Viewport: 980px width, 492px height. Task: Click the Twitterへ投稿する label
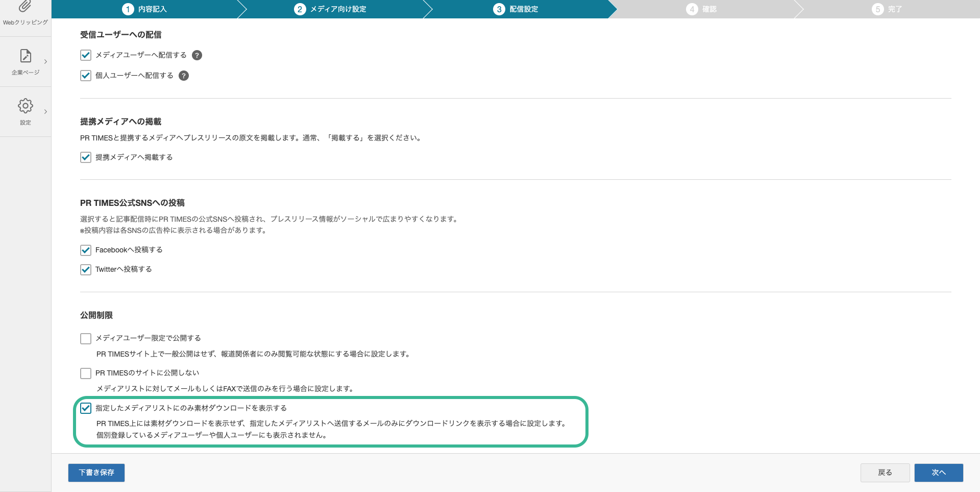124,269
